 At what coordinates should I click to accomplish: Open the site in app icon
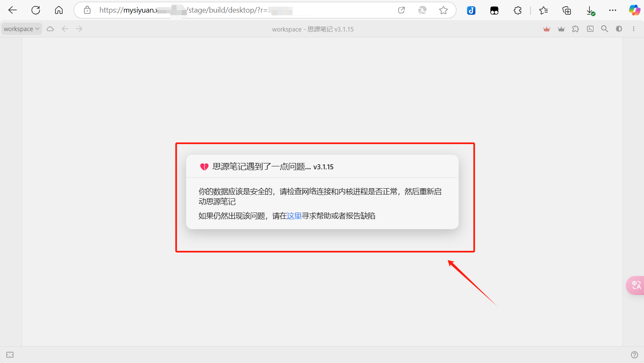pyautogui.click(x=401, y=10)
